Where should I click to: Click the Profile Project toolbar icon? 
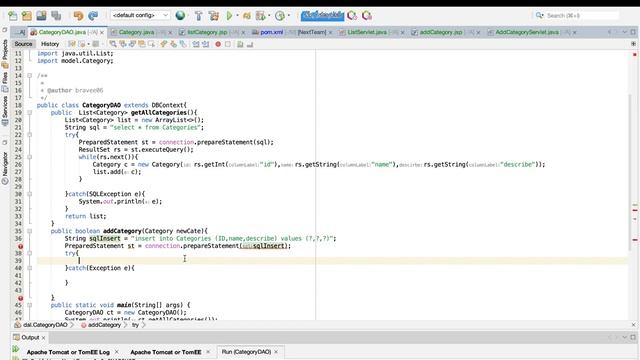(260, 16)
